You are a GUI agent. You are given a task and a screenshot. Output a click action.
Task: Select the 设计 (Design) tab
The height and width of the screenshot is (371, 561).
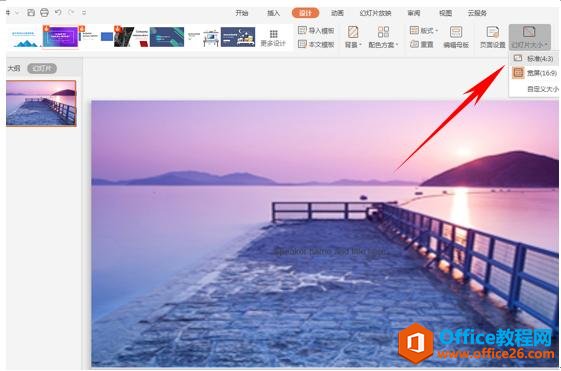pos(305,13)
